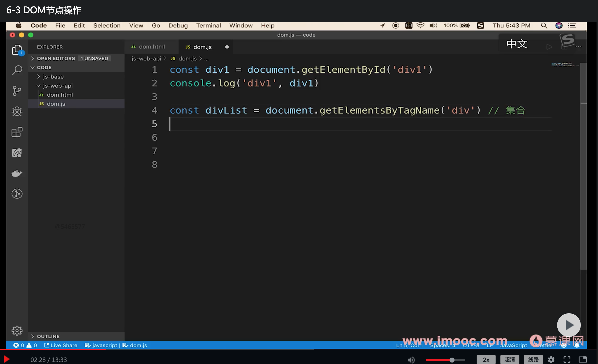Mute the video player volume speaker

coord(411,360)
